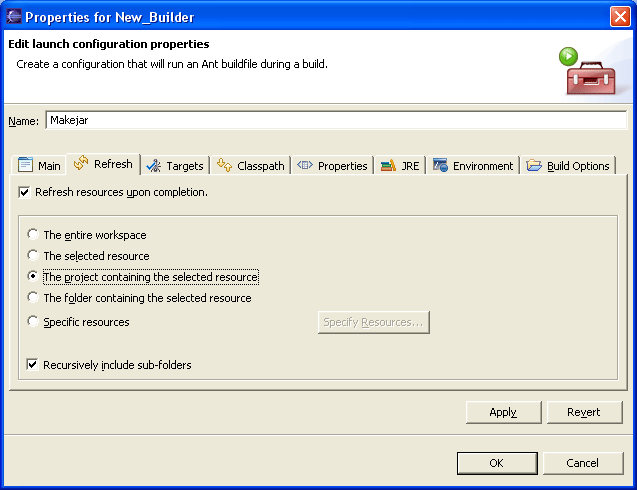Toggle Refresh resources upon completion checkbox
This screenshot has height=490, width=637.
pyautogui.click(x=24, y=192)
